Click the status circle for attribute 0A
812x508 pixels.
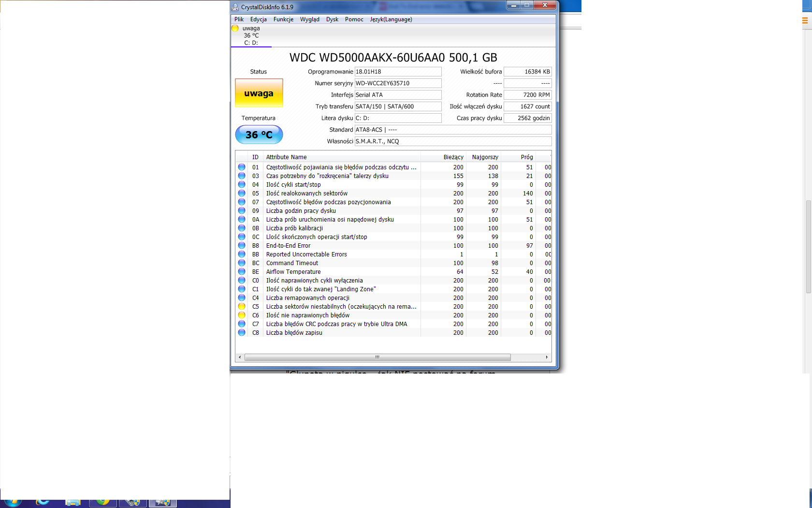click(x=242, y=219)
